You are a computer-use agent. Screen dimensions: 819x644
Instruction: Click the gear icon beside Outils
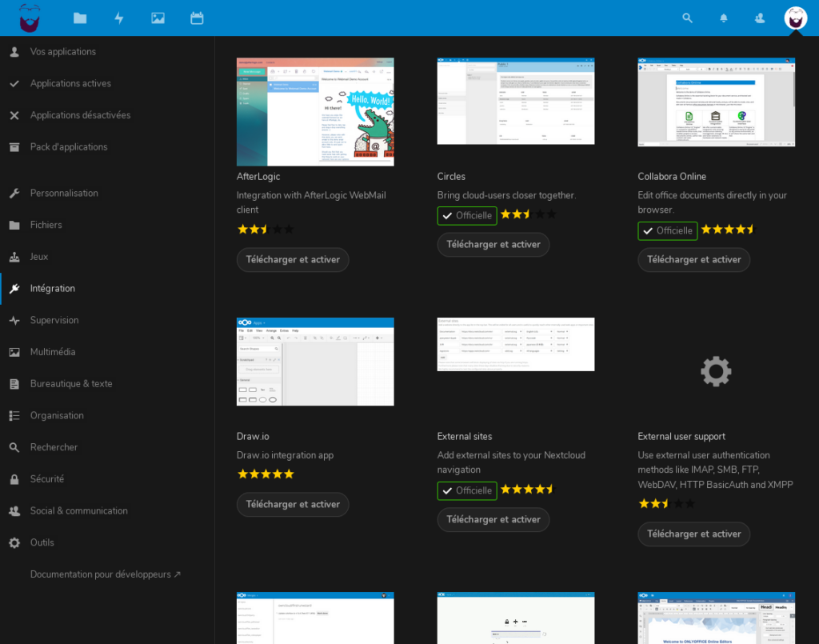click(14, 542)
